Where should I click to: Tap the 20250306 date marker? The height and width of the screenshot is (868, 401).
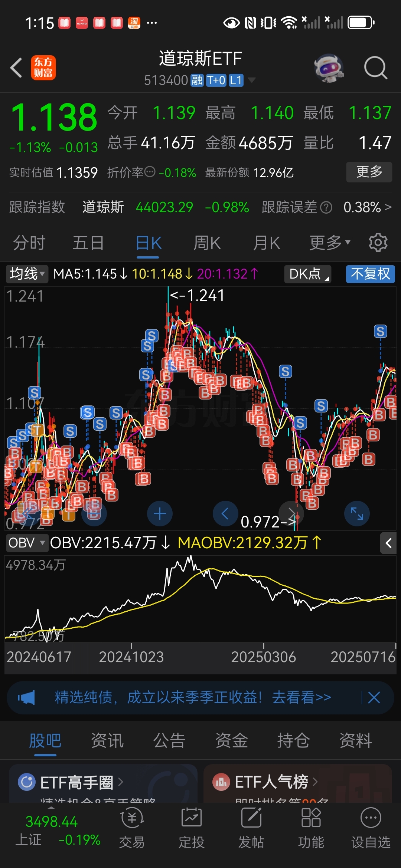tap(264, 657)
